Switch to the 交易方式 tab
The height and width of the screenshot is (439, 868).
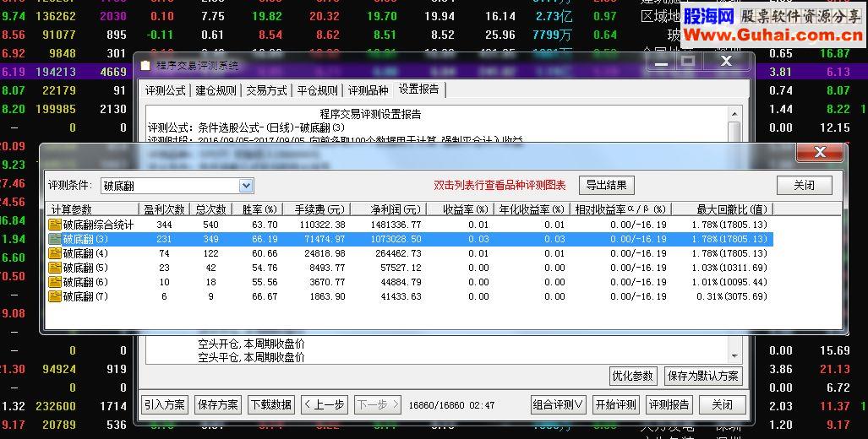pyautogui.click(x=266, y=90)
